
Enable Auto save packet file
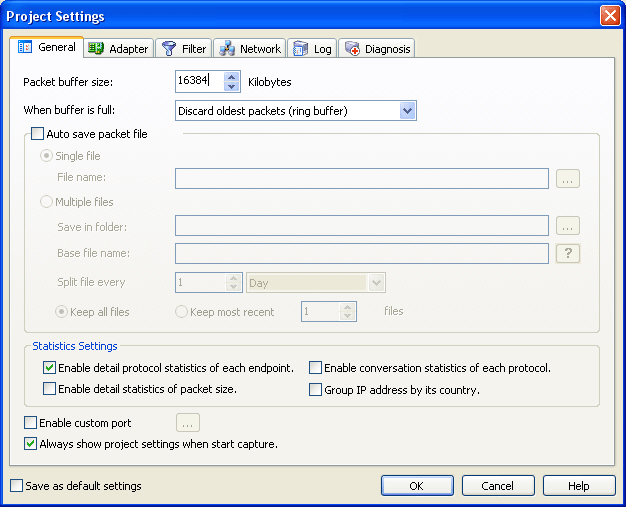pos(38,134)
